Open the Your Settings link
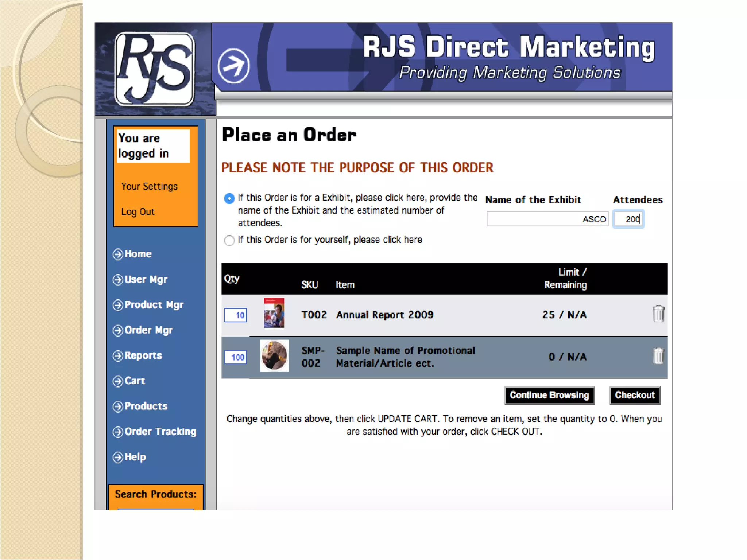The width and height of the screenshot is (747, 560). point(149,186)
